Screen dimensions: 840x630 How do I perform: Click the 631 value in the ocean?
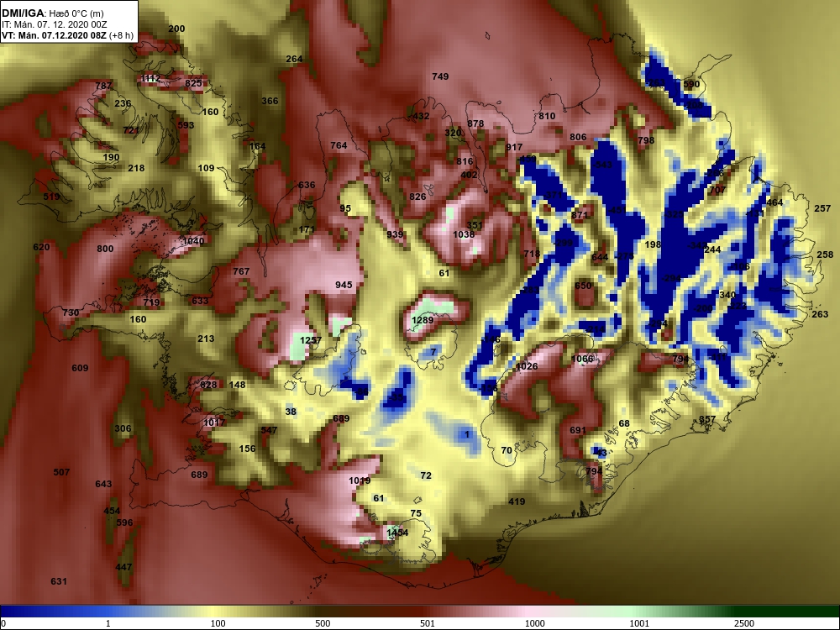[59, 581]
